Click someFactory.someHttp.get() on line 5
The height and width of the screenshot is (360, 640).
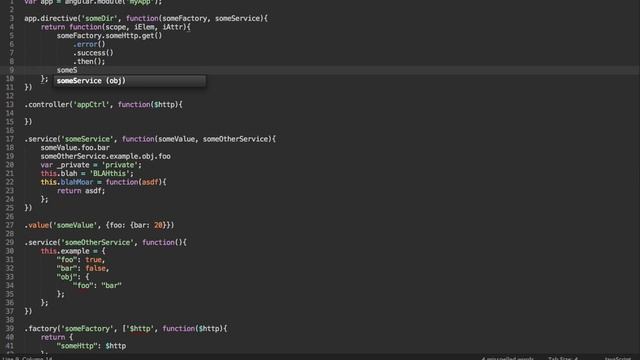pyautogui.click(x=109, y=36)
